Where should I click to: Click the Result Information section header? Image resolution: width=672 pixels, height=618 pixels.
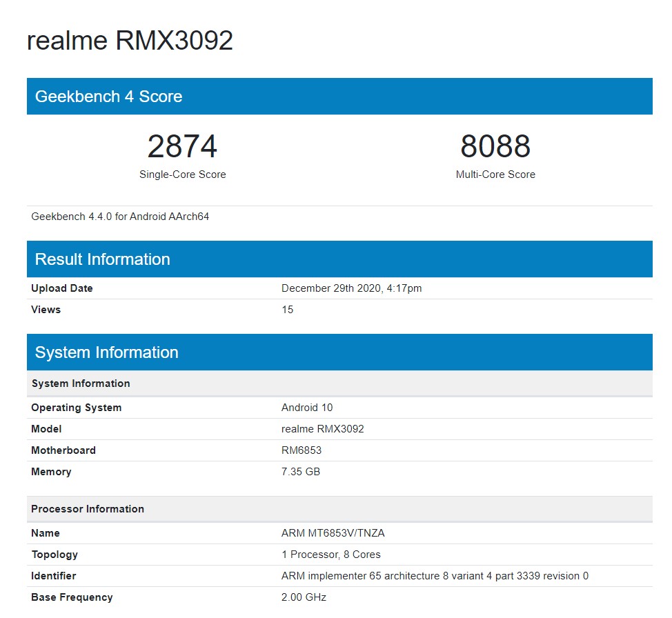click(x=101, y=259)
